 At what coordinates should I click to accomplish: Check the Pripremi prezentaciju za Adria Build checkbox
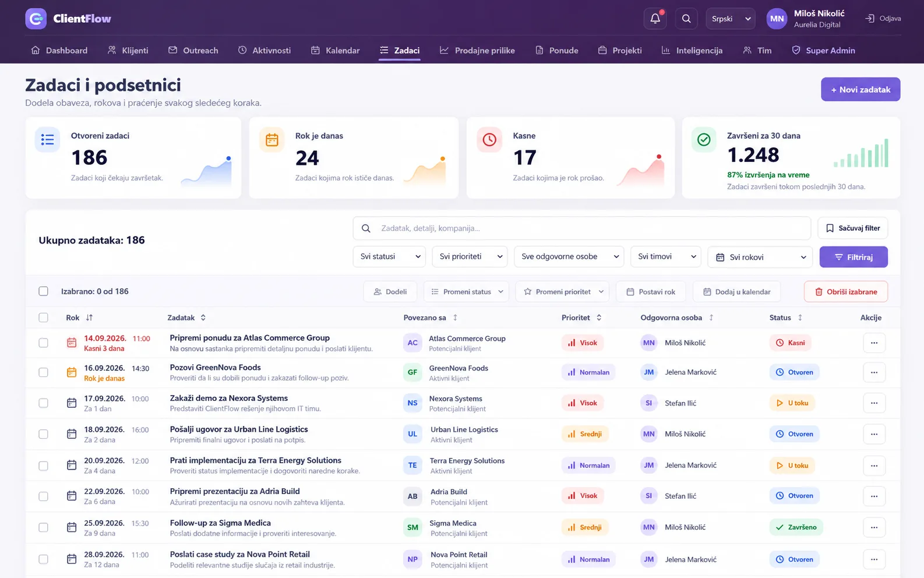coord(43,496)
